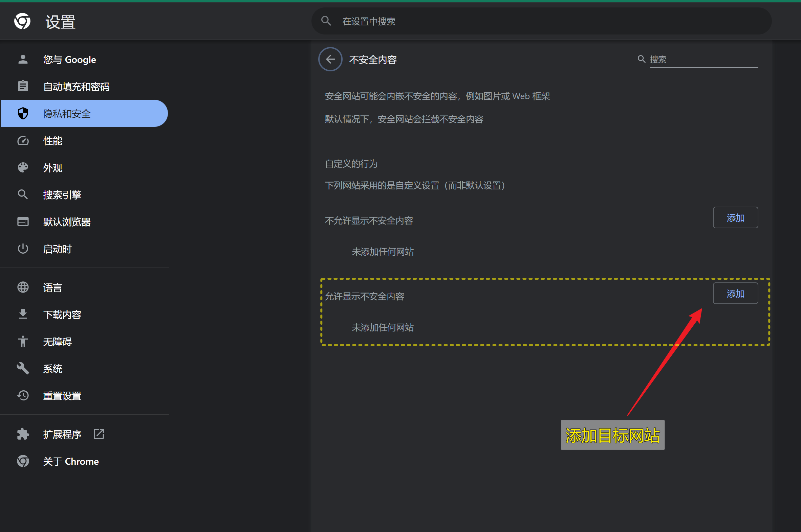Click the puzzle-piece icon for 扩展程序
Image resolution: width=801 pixels, height=532 pixels.
coord(23,434)
